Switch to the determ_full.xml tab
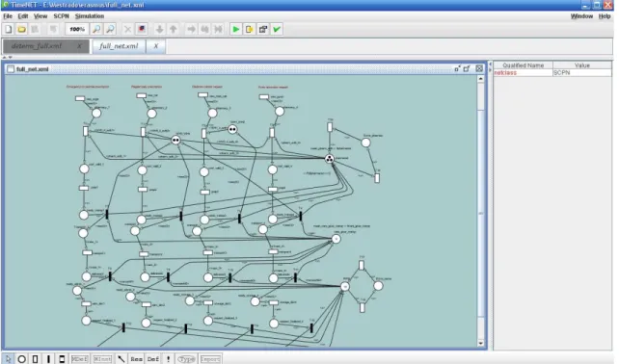619x364 pixels. [x=37, y=46]
